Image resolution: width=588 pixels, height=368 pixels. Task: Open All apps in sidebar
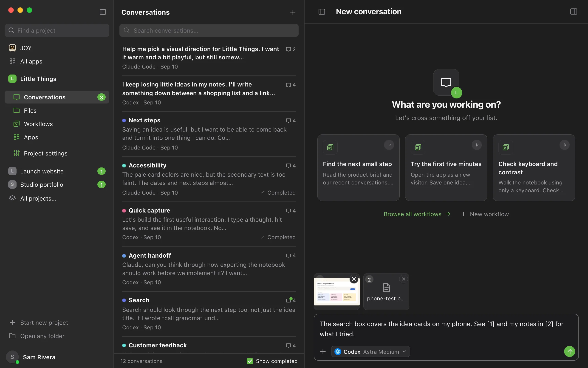click(x=57, y=61)
